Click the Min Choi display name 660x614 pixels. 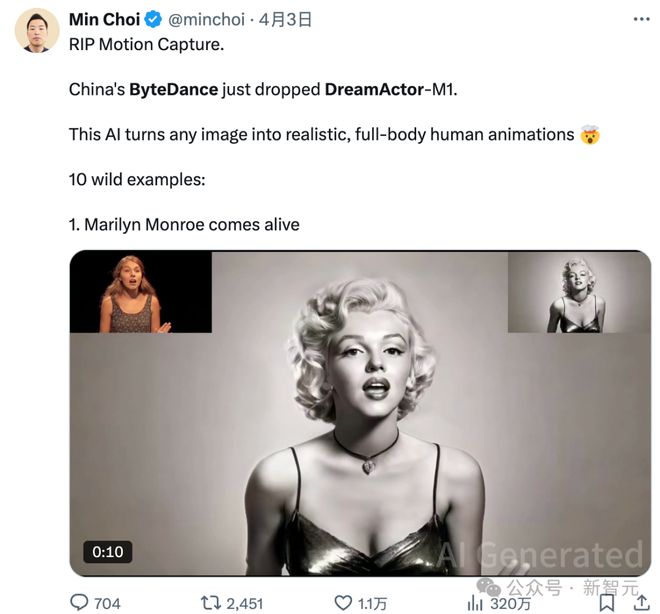coord(104,20)
